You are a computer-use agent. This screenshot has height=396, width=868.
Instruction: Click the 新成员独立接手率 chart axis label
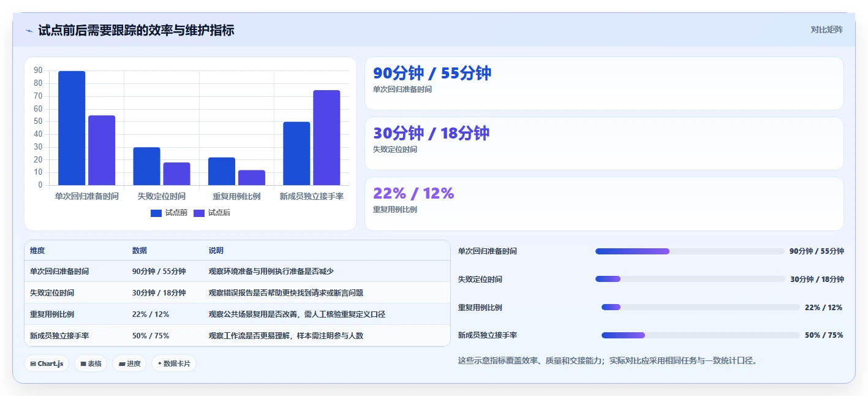coord(312,196)
